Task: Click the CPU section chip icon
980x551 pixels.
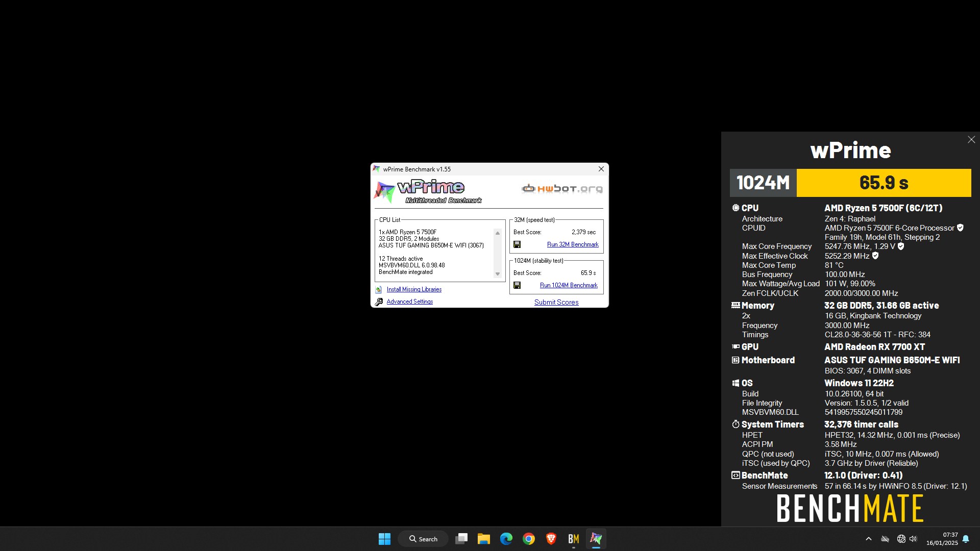Action: click(736, 208)
